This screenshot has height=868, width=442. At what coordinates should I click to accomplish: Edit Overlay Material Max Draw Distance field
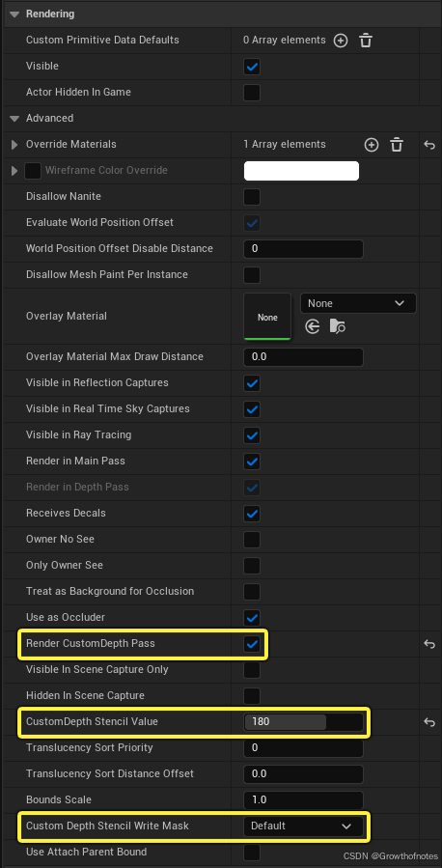point(303,357)
